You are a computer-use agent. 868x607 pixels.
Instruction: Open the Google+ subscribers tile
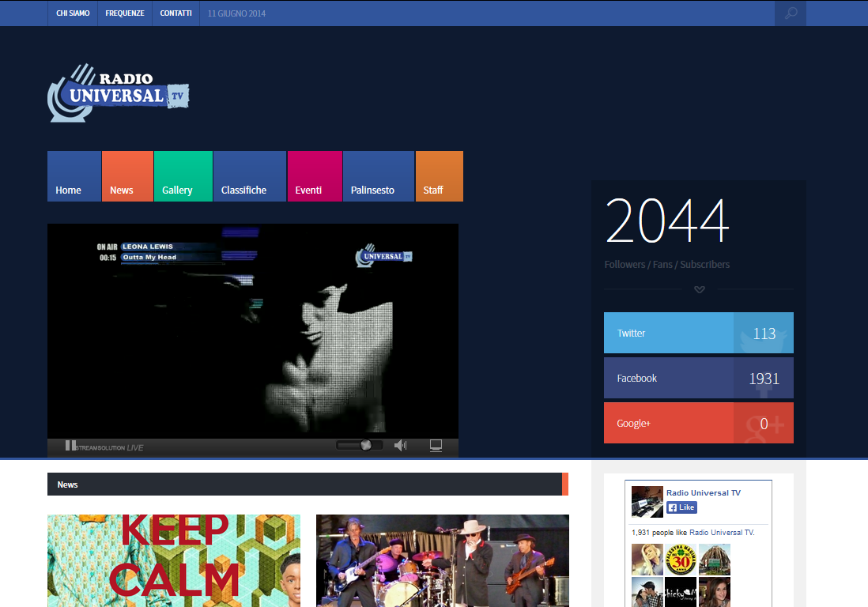pyautogui.click(x=698, y=423)
